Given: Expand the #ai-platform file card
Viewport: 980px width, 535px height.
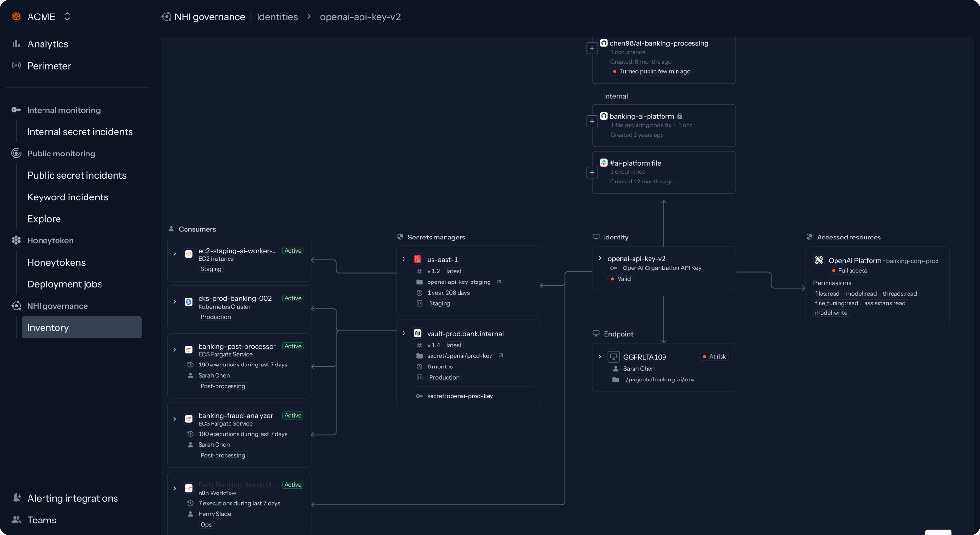Looking at the screenshot, I should click(592, 172).
